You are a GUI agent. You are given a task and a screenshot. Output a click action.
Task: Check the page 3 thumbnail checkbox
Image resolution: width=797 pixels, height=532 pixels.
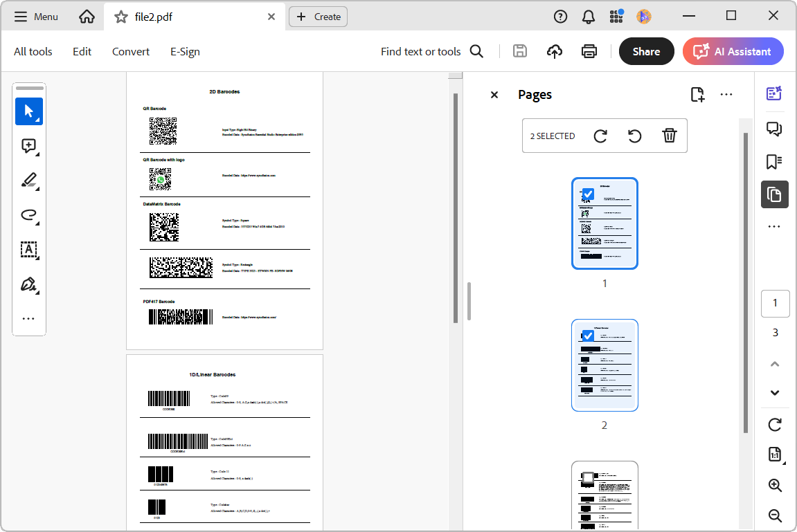(x=588, y=477)
